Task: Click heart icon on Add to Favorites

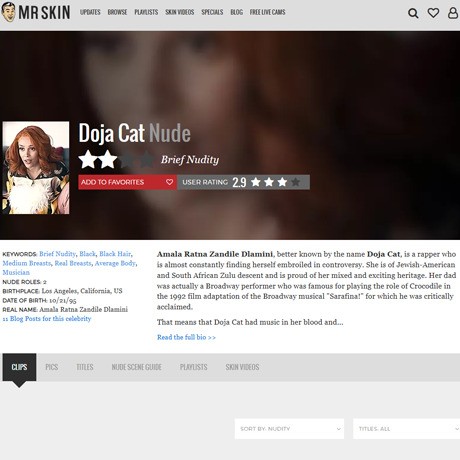Action: coord(170,182)
